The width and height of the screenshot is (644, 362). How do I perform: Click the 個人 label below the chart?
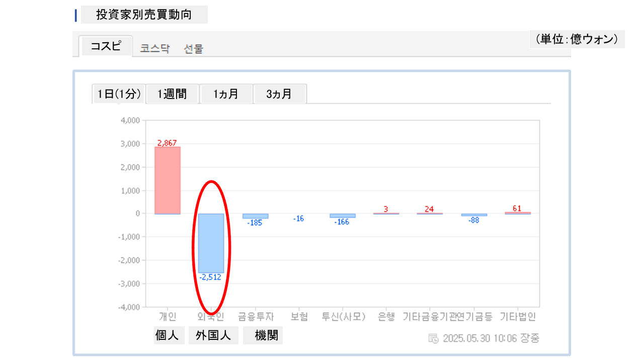point(167,335)
